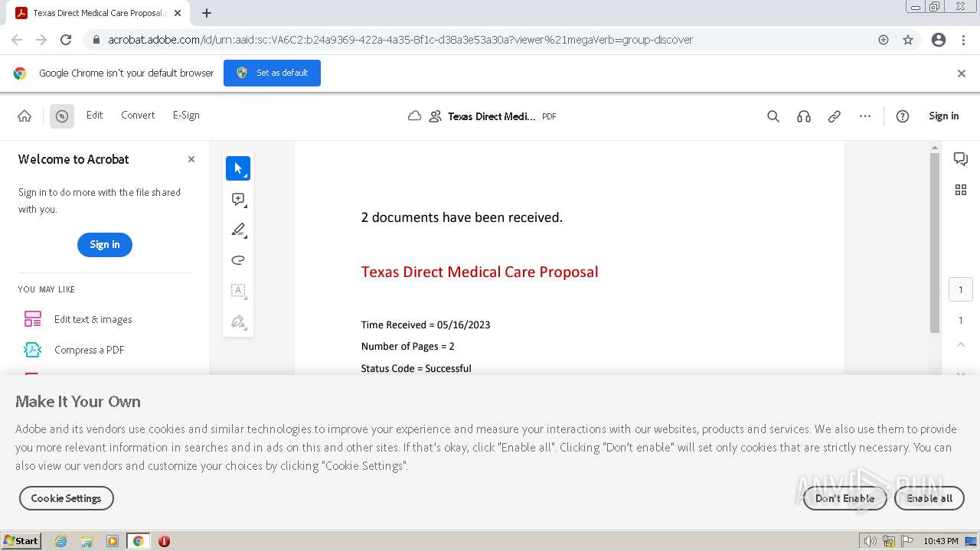This screenshot has height=551, width=980.
Task: Copy link with the chain icon
Action: (x=835, y=116)
